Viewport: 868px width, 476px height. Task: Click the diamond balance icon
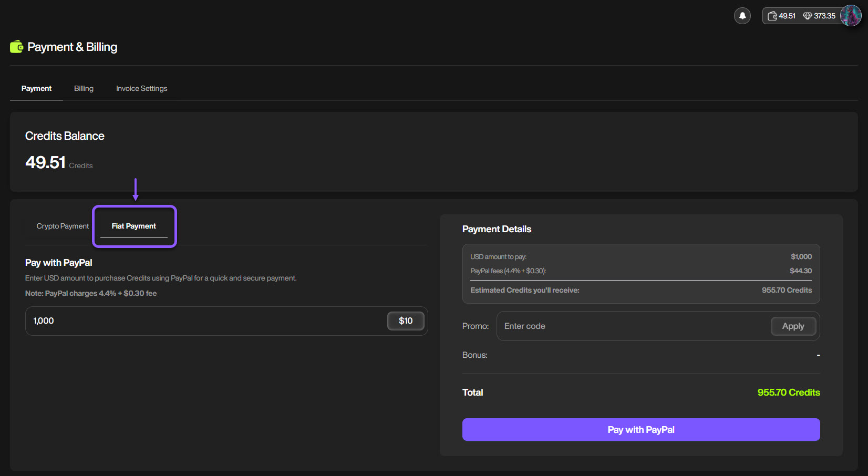[807, 16]
